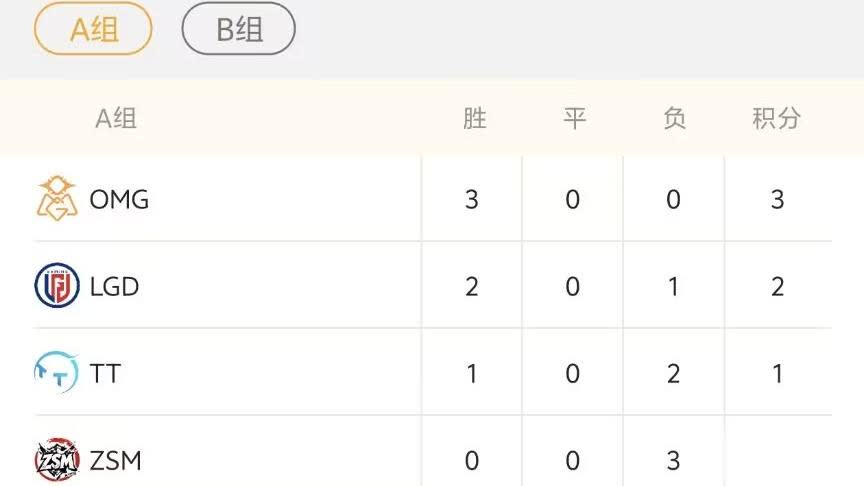The height and width of the screenshot is (486, 864).
Task: Click the LGD team logo
Action: pos(57,286)
